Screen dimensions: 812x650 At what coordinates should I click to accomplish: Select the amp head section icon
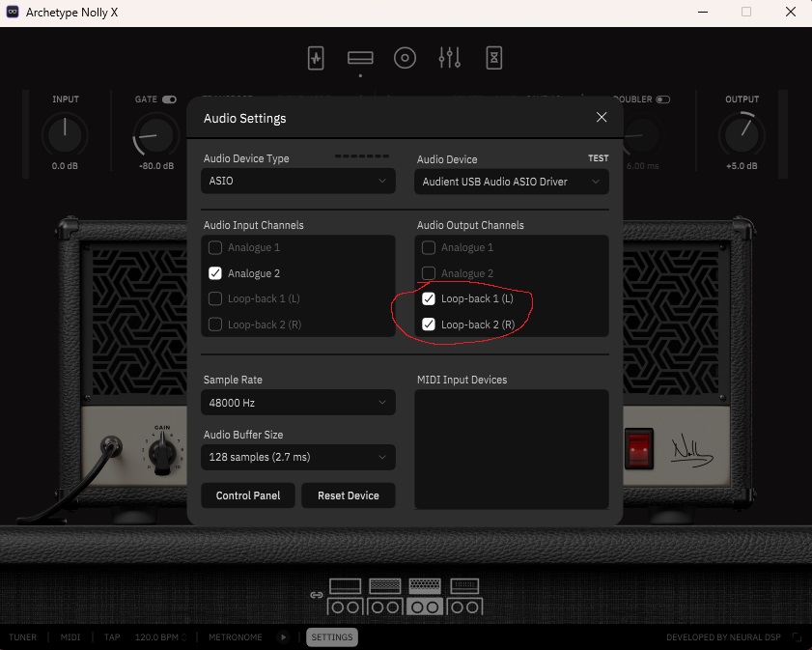click(360, 58)
